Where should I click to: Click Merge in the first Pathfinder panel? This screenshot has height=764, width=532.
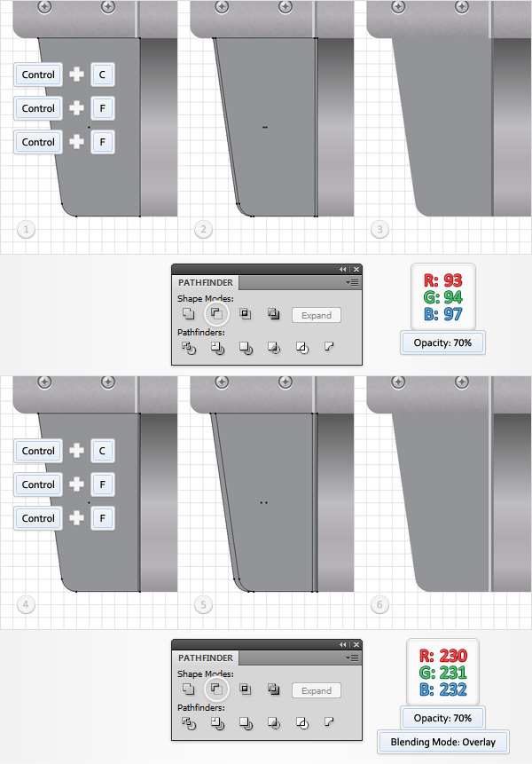tap(246, 348)
